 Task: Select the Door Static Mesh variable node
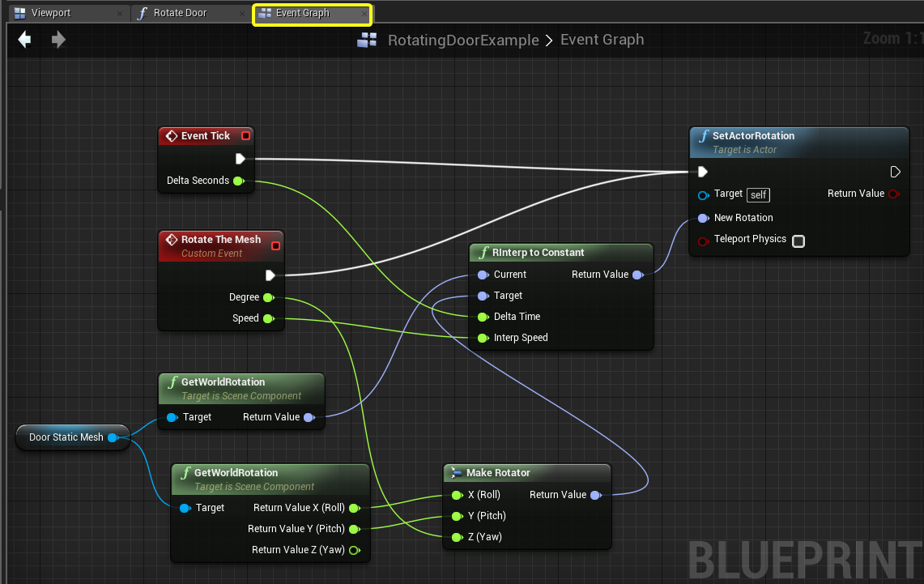point(66,437)
